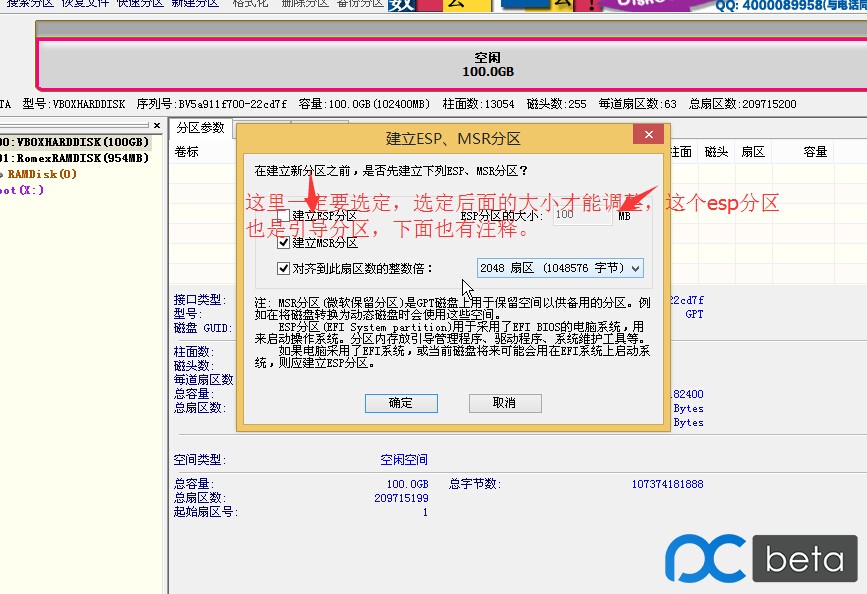Image resolution: width=867 pixels, height=594 pixels.
Task: Toggle the sector alignment (对齐到此扇区数的整数倍) checkbox
Action: coord(284,267)
